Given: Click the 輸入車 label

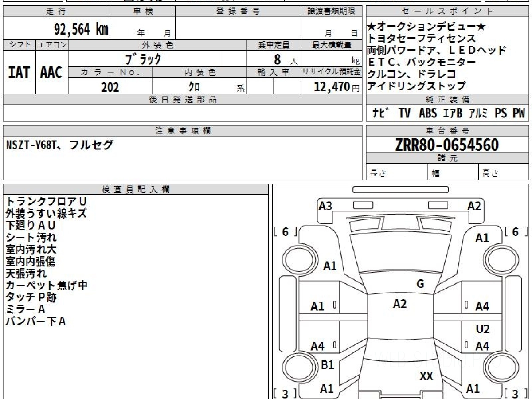Looking at the screenshot, I should point(274,72).
